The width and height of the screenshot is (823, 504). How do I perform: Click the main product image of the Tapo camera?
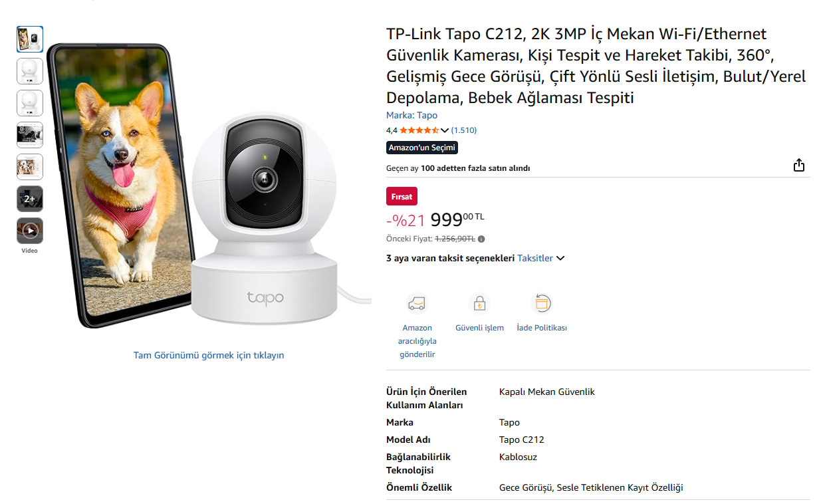click(x=209, y=186)
